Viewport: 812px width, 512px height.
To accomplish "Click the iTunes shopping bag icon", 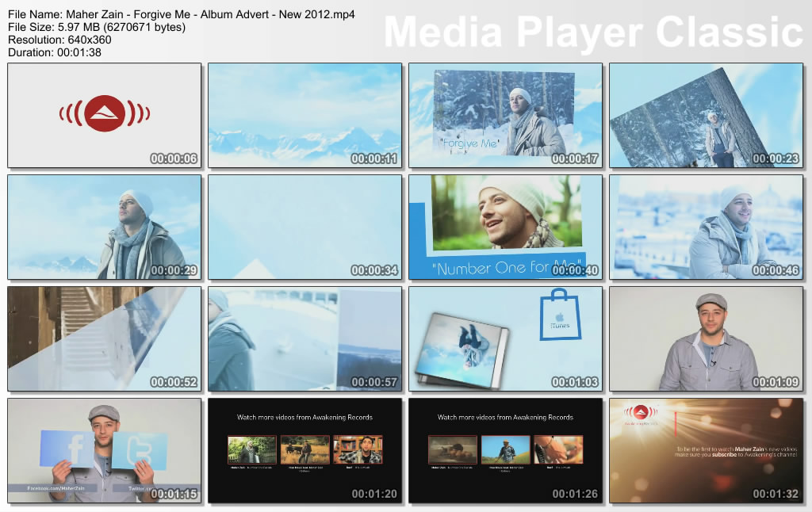I will [561, 315].
